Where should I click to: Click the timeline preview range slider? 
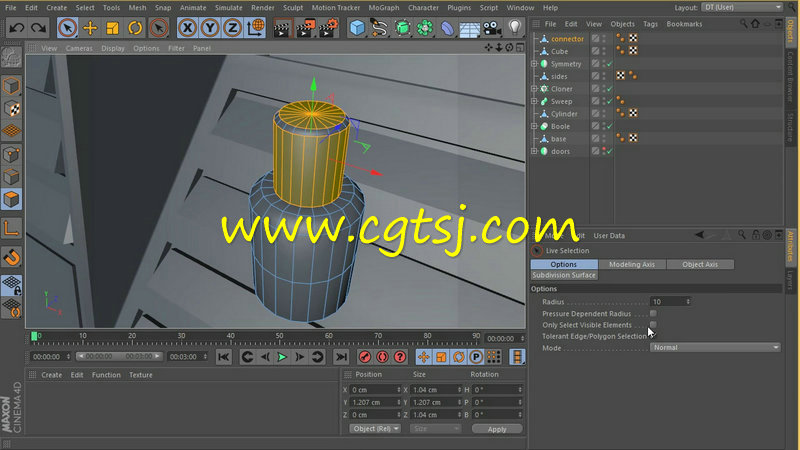pyautogui.click(x=119, y=356)
